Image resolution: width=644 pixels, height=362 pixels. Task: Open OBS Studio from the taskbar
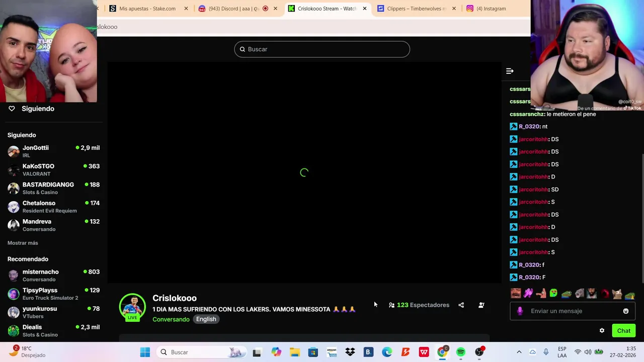pyautogui.click(x=479, y=352)
